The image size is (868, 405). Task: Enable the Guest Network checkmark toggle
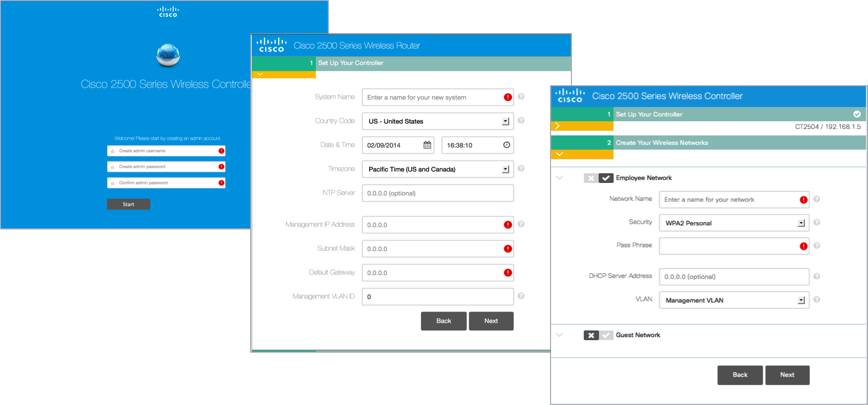606,335
